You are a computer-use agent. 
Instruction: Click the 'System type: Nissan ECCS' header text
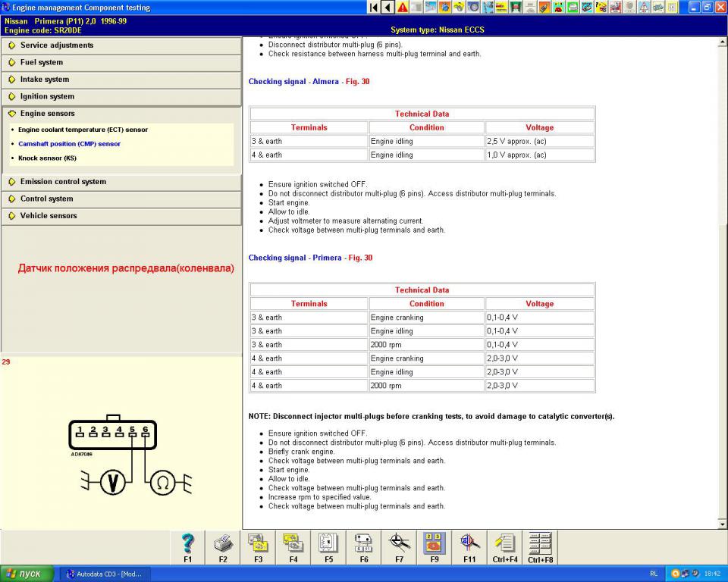438,30
